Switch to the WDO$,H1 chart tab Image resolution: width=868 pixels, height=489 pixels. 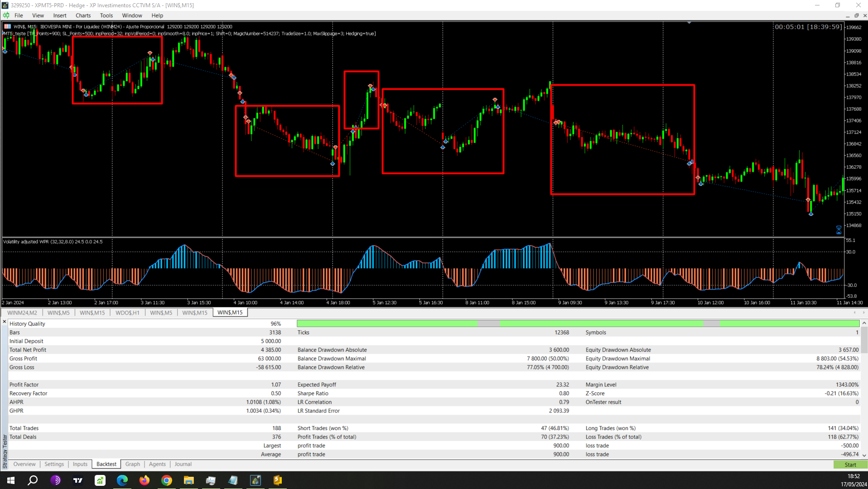[x=127, y=312]
